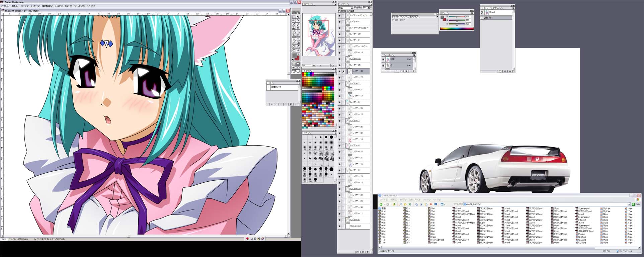
Task: Toggle visibility of the Background layer
Action: coord(339,226)
